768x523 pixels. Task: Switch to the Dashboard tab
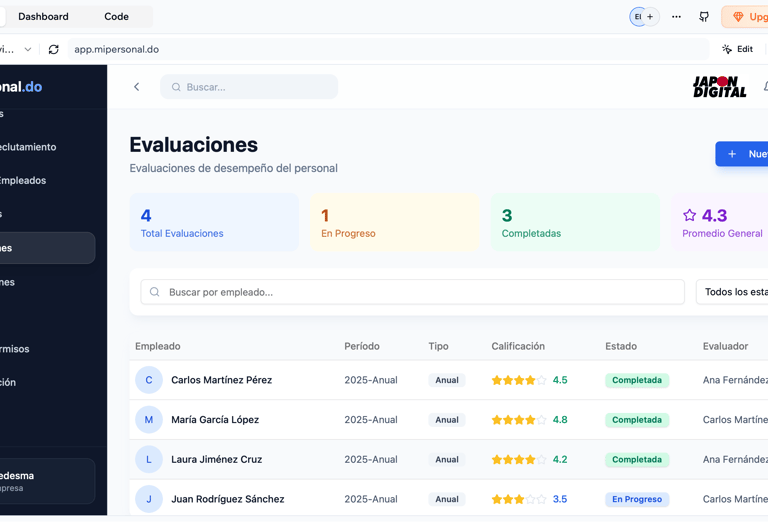(43, 17)
